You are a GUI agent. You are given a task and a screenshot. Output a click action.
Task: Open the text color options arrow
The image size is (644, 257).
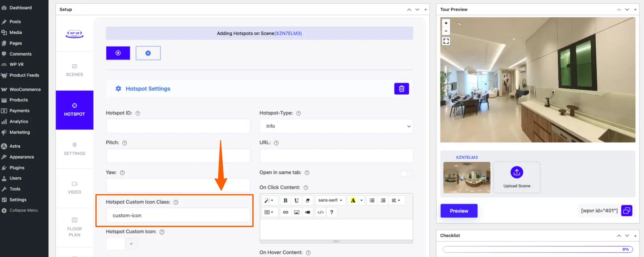pos(361,200)
